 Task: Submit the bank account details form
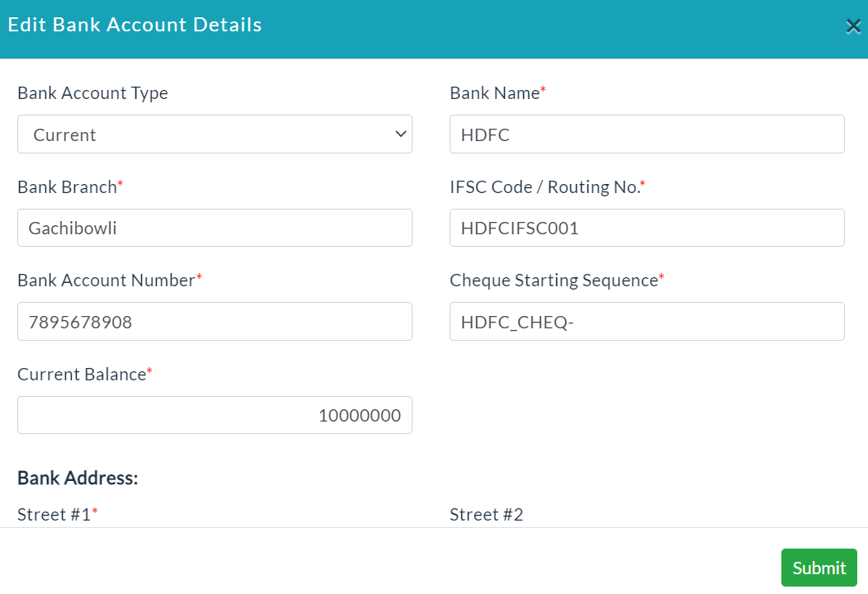click(x=818, y=568)
